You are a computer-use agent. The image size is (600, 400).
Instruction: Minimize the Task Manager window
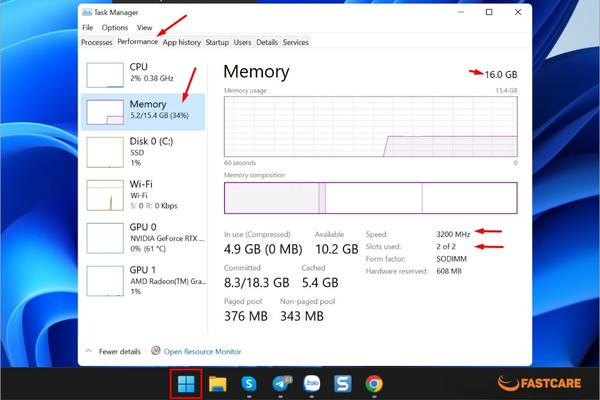coord(461,12)
